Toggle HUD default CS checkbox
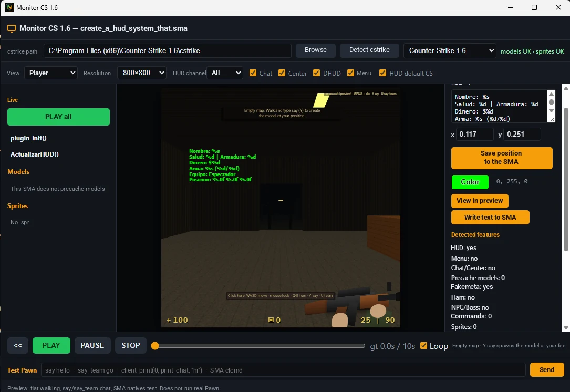 click(x=383, y=73)
